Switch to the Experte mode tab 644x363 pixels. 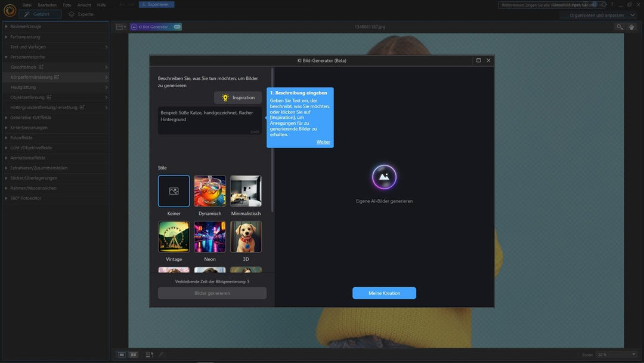coord(81,14)
